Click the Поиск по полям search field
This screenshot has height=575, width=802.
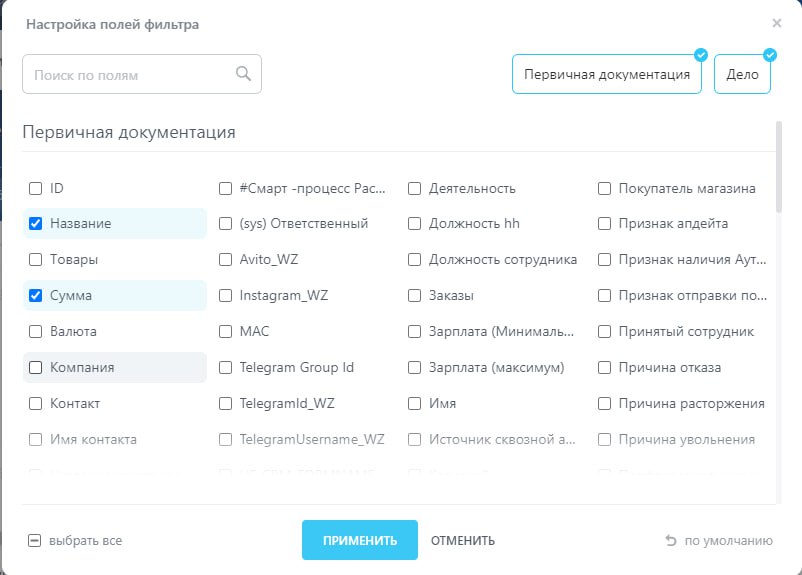130,75
